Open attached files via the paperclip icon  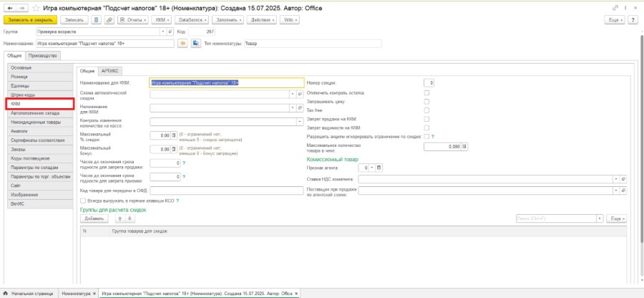tap(109, 20)
